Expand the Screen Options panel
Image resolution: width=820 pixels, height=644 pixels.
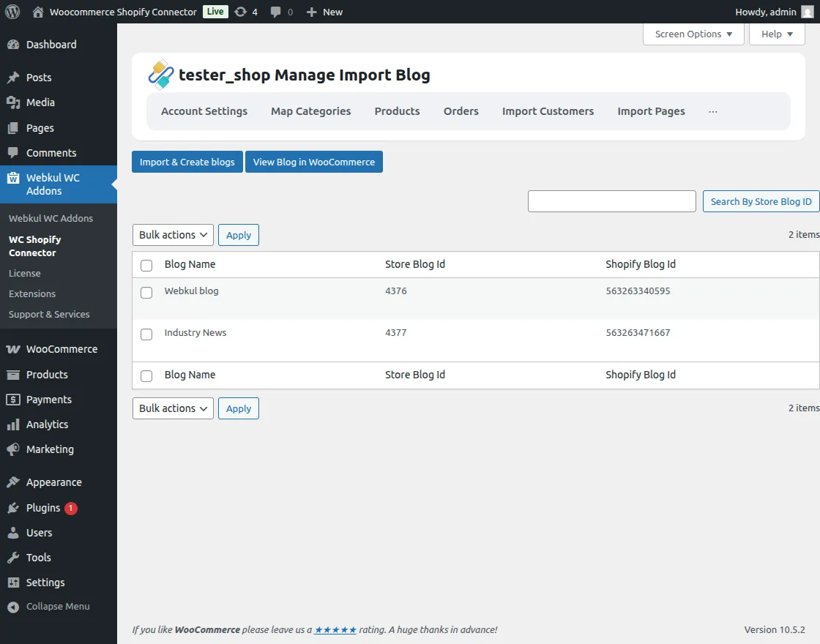point(693,34)
